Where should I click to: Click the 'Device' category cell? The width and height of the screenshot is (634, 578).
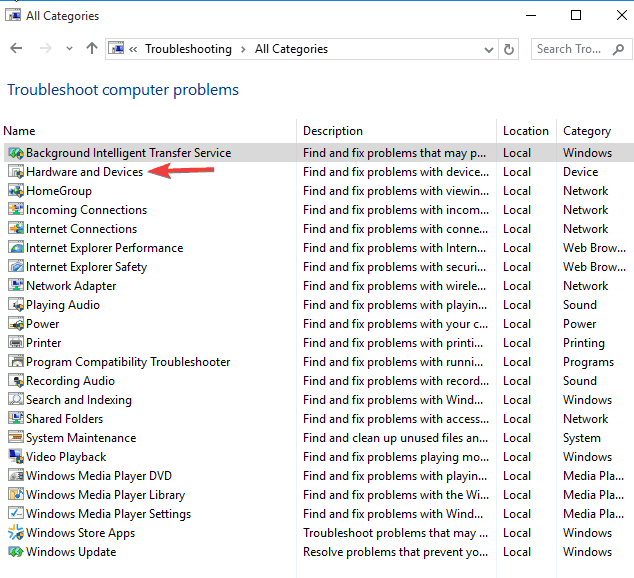click(581, 172)
